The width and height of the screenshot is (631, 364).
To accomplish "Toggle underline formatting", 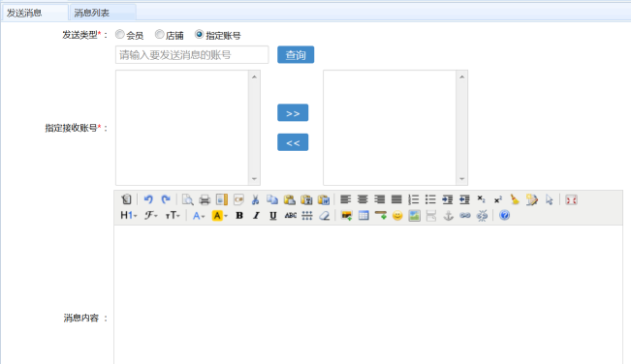I will 273,215.
